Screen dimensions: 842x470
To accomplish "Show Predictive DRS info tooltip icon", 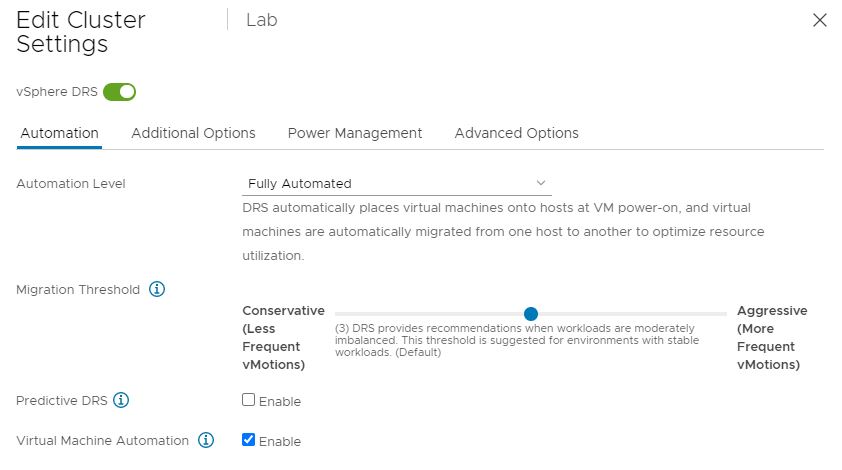I will (121, 400).
